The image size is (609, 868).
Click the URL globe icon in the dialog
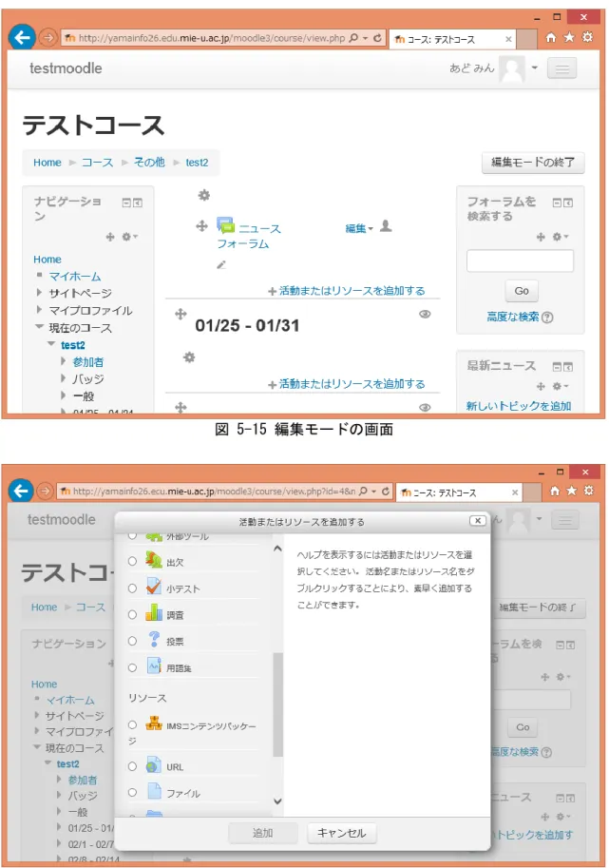[154, 765]
